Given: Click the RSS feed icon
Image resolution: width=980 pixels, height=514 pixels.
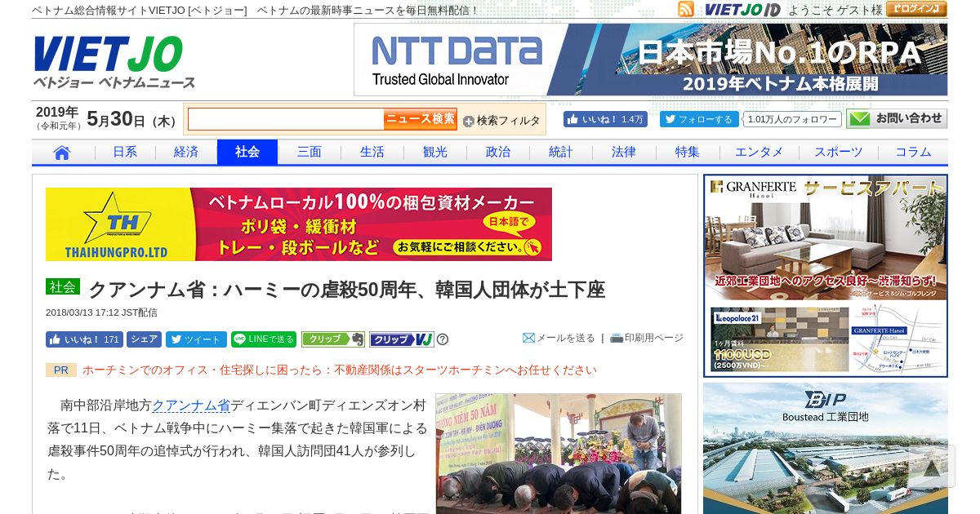Looking at the screenshot, I should pyautogui.click(x=686, y=9).
